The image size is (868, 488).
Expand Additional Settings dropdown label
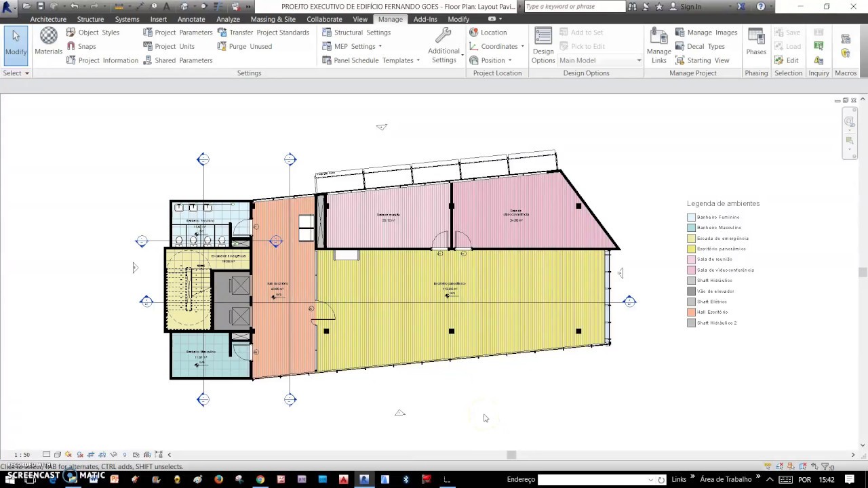tap(443, 56)
